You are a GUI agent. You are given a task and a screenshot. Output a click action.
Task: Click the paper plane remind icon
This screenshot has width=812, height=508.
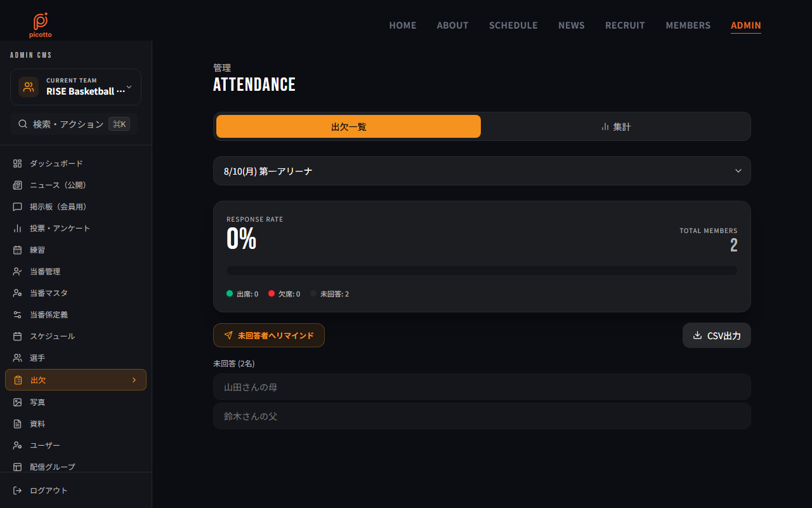click(x=228, y=335)
